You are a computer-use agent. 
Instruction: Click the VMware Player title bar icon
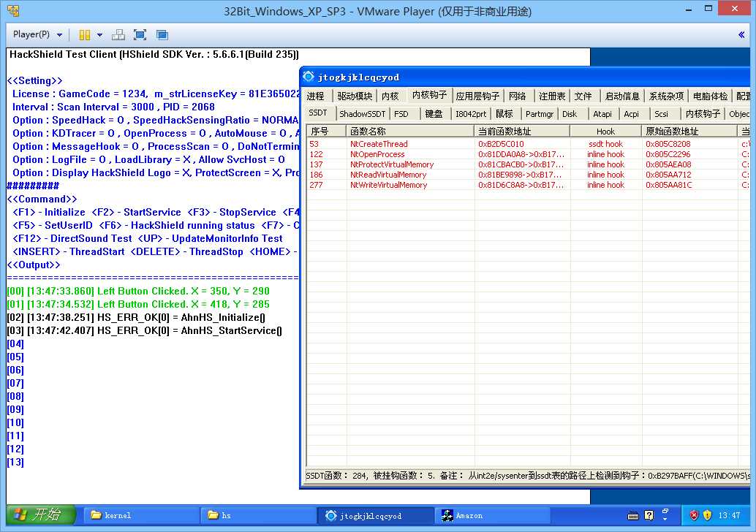(13, 11)
